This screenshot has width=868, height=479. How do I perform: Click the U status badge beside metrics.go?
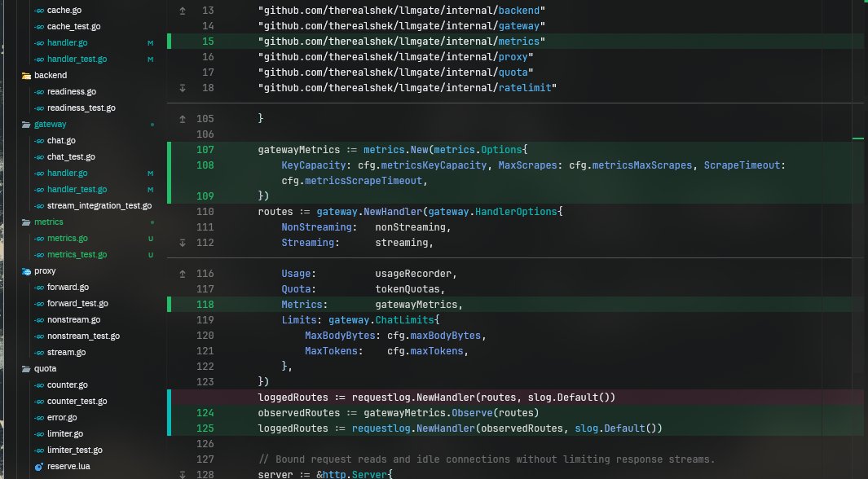(x=151, y=239)
